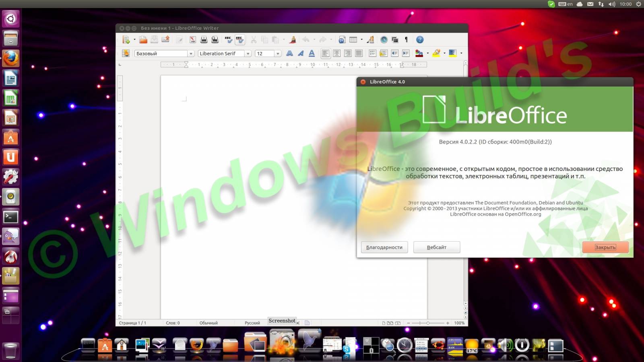Screen dimensions: 644x362
Task: Open LibreOffice Help question mark
Action: coord(420,40)
